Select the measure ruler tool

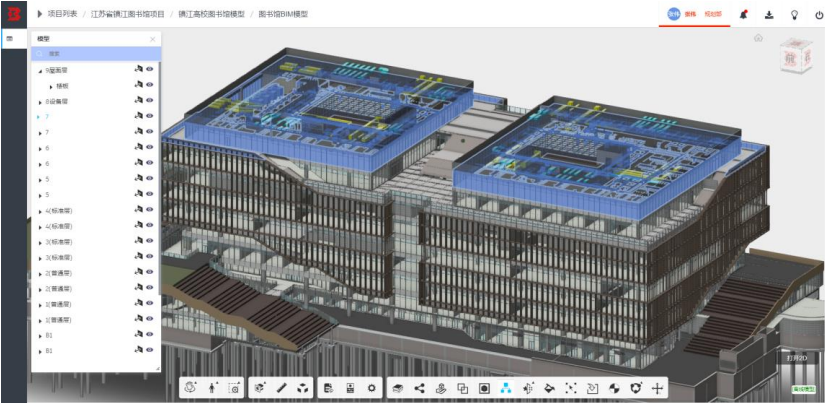point(281,388)
